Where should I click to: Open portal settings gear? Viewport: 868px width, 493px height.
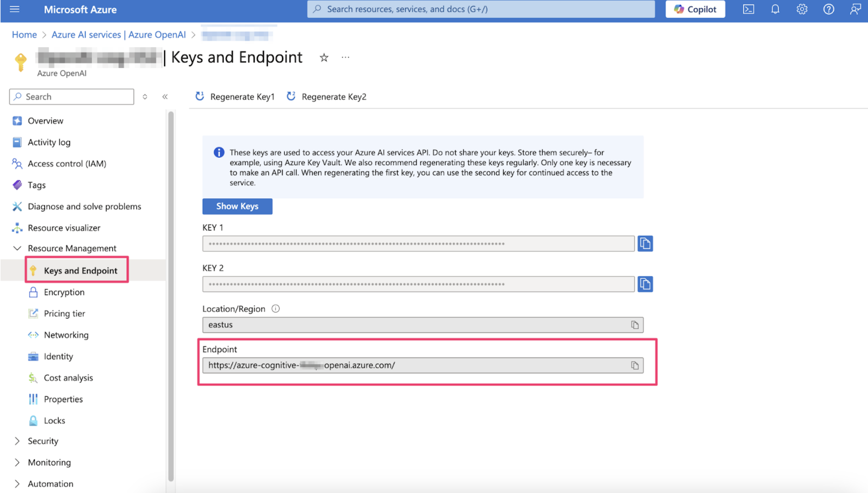pos(801,9)
